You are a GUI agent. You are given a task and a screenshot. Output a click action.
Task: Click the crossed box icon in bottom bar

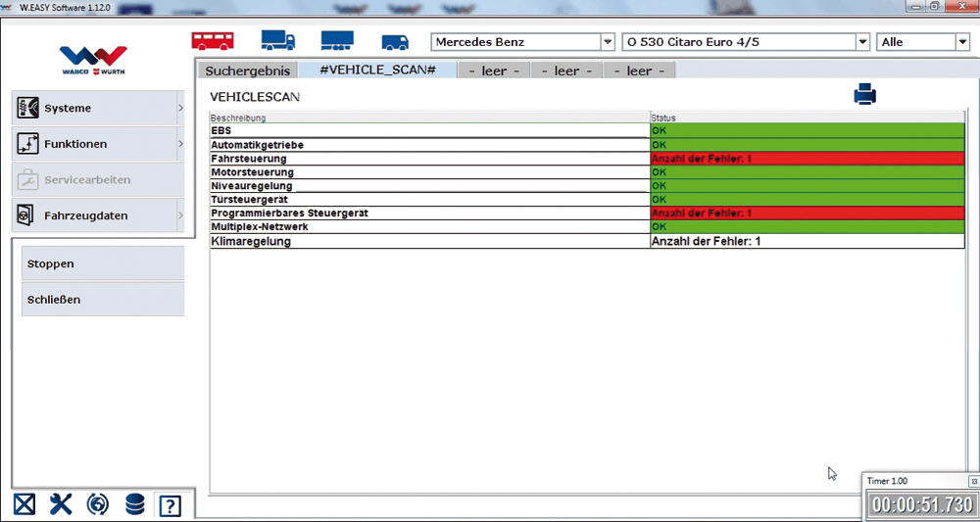(x=24, y=504)
